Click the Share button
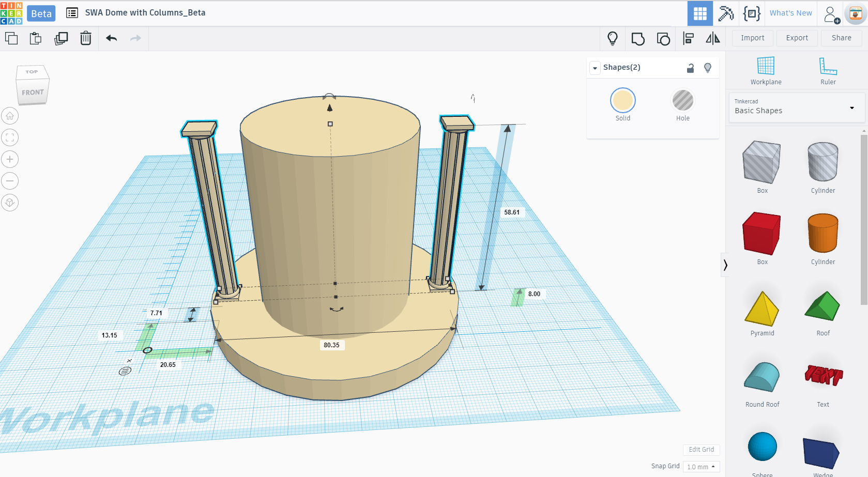The height and width of the screenshot is (477, 868). click(x=841, y=38)
